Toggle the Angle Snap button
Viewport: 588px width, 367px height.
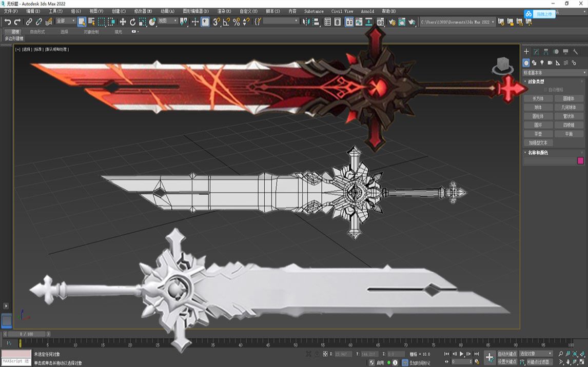click(226, 22)
